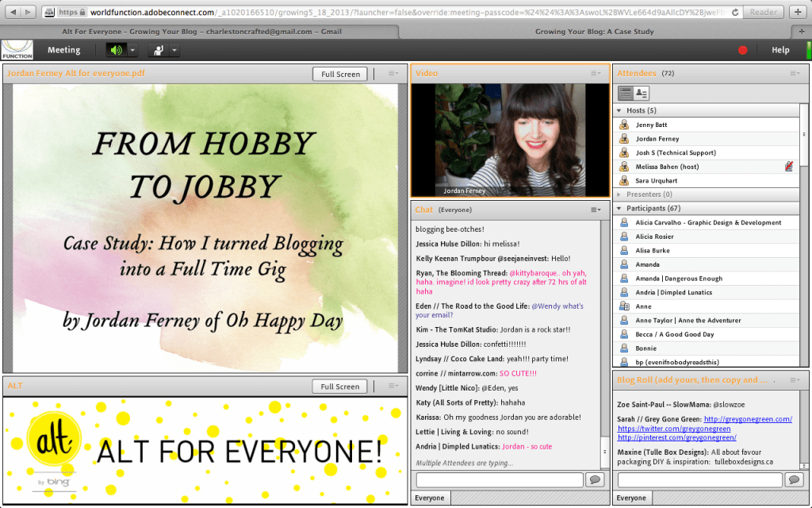This screenshot has height=508, width=812.
Task: Click host icon next to Jenny Batt
Action: coord(624,125)
